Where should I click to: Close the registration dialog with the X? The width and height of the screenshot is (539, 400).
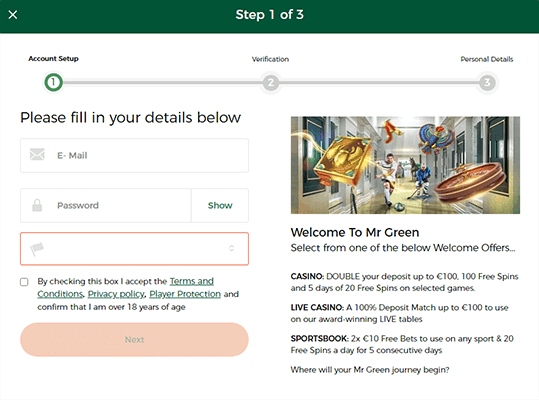click(13, 15)
